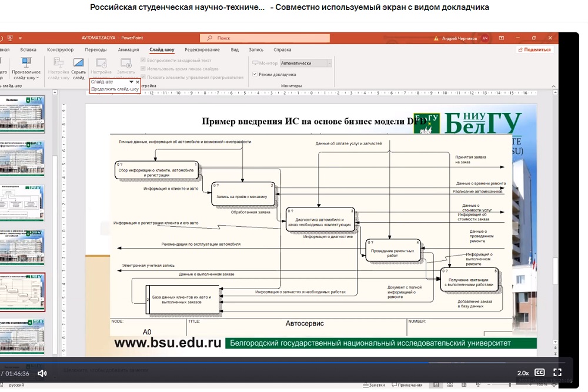The image size is (588, 392).
Task: Toggle Play narrations (Воспроизвести закадровый текст) checkbox
Action: coord(143,61)
